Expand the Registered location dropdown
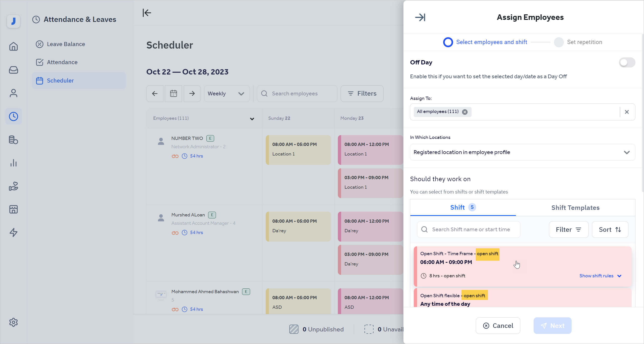The height and width of the screenshot is (344, 644). click(x=627, y=152)
